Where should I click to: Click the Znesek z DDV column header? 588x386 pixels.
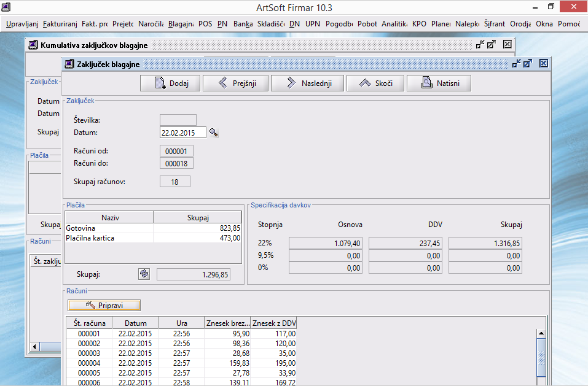pyautogui.click(x=274, y=323)
